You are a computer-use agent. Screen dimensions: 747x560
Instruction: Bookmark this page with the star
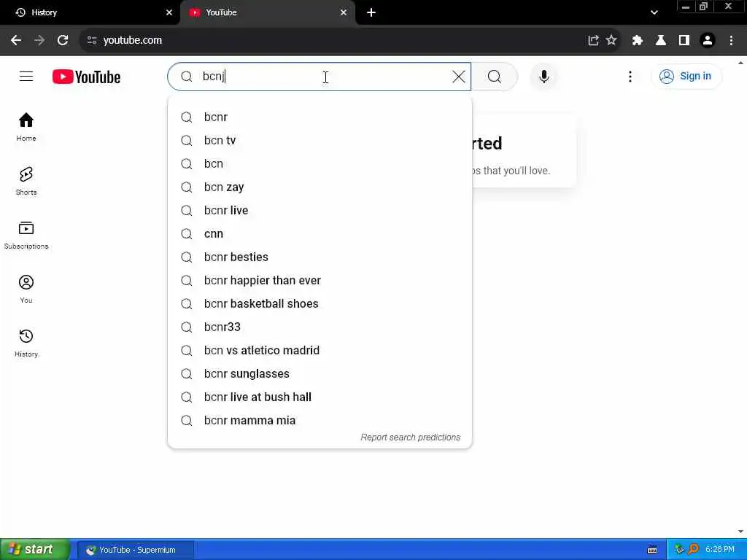tap(611, 41)
